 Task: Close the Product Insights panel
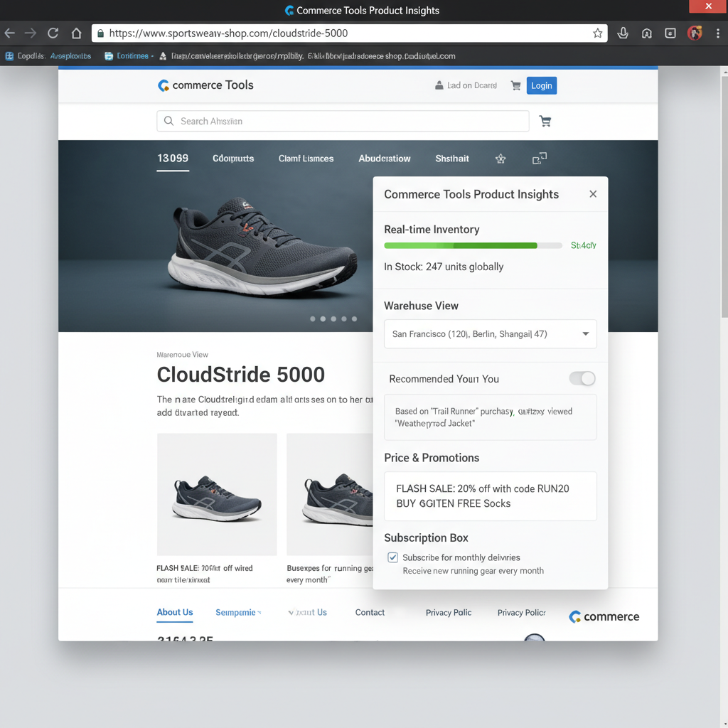tap(593, 194)
